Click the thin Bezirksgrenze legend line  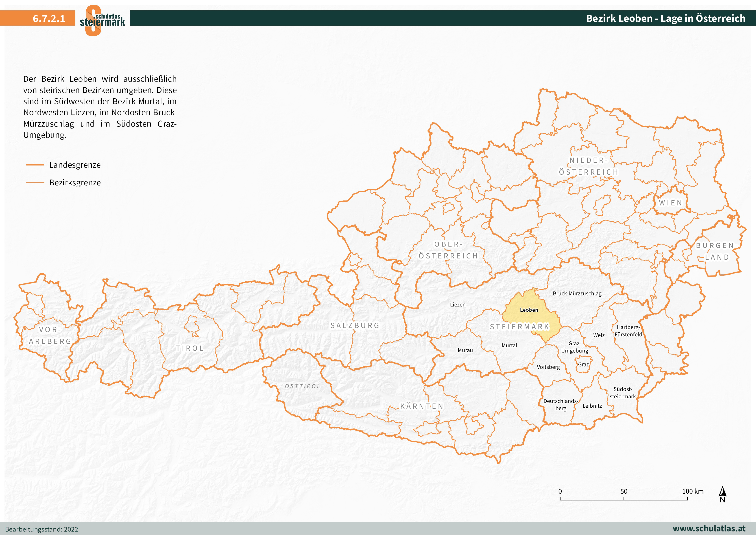35,183
